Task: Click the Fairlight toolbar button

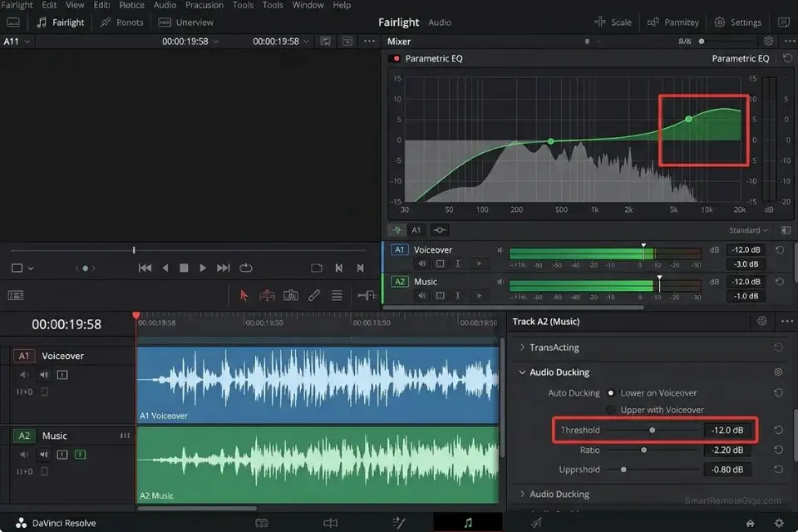Action: pyautogui.click(x=61, y=22)
